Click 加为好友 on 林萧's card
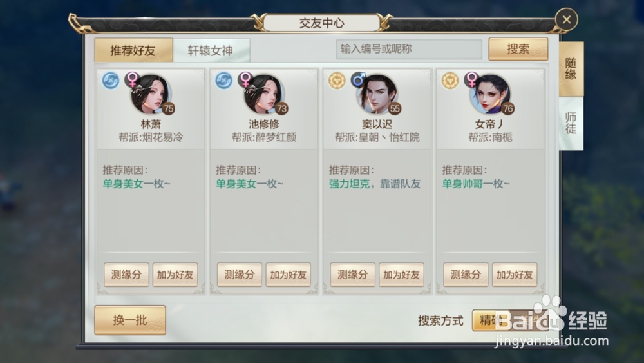This screenshot has width=644, height=363. coord(175,275)
